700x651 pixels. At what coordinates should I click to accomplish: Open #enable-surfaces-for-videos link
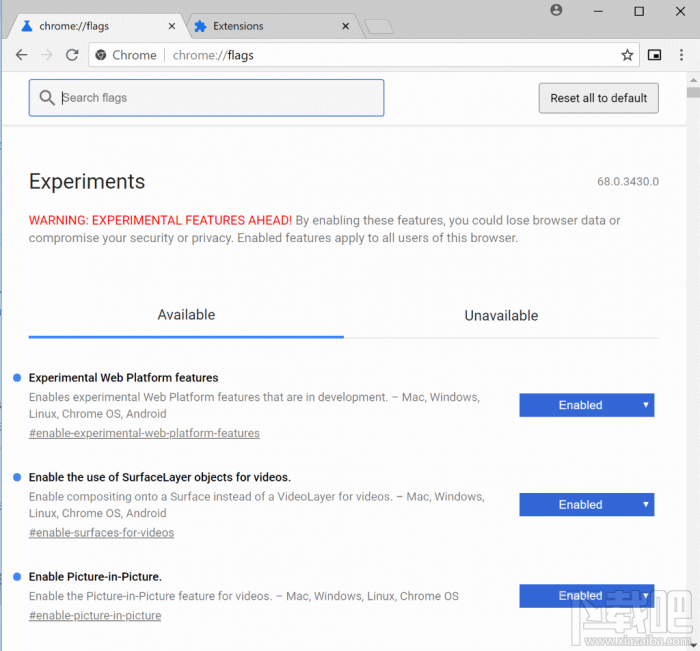click(101, 533)
